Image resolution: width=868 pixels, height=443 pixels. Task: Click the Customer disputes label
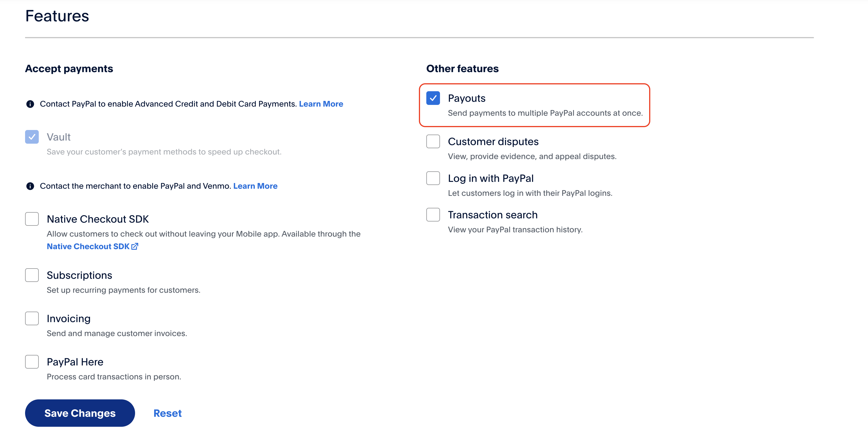coord(493,142)
